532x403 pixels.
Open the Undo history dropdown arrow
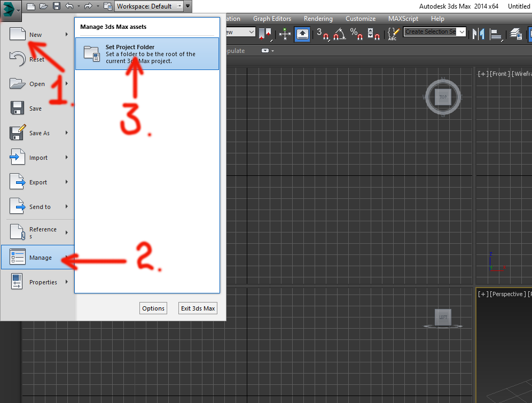click(x=79, y=6)
